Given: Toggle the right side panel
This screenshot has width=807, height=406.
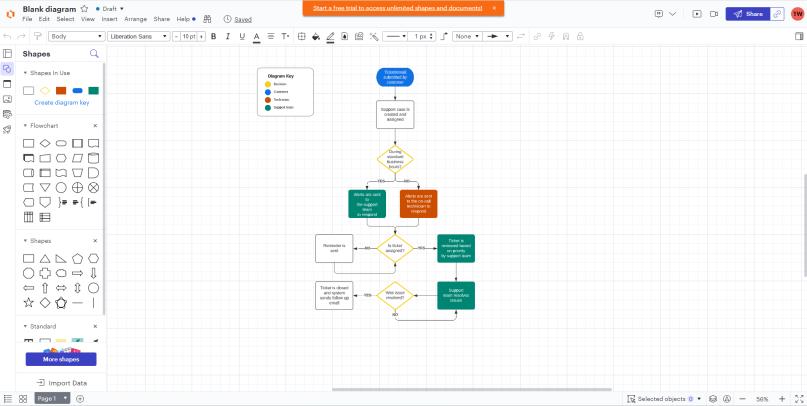Looking at the screenshot, I should tap(799, 37).
